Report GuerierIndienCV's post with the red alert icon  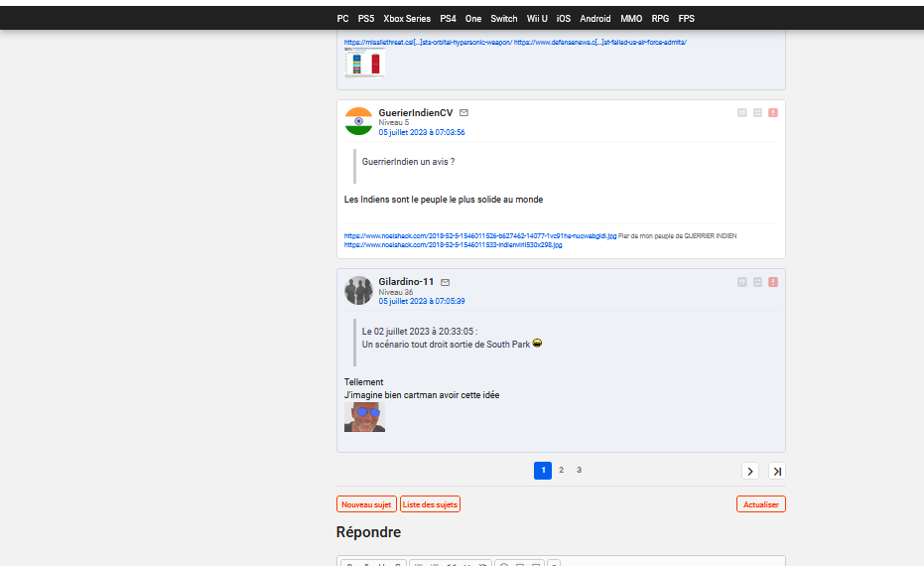773,113
